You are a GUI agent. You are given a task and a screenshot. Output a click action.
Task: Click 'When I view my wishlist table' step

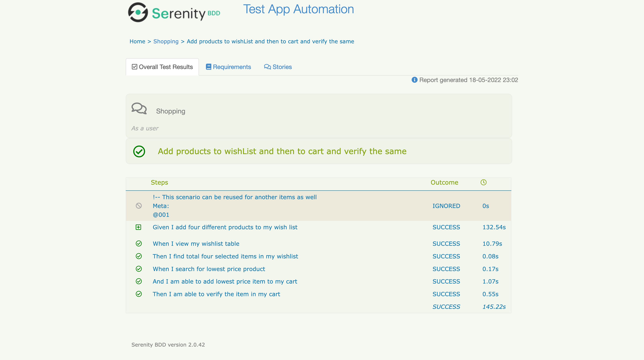[x=196, y=244]
